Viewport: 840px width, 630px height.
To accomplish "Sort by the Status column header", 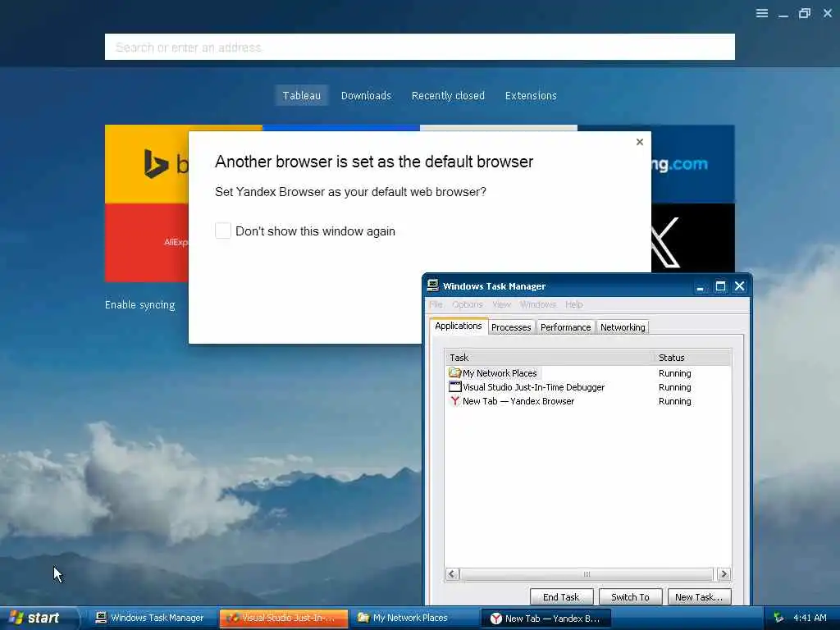I will [692, 358].
